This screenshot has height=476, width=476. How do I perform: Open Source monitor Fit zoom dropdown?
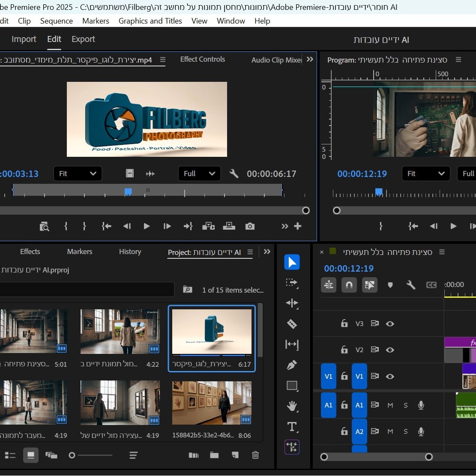(x=78, y=174)
